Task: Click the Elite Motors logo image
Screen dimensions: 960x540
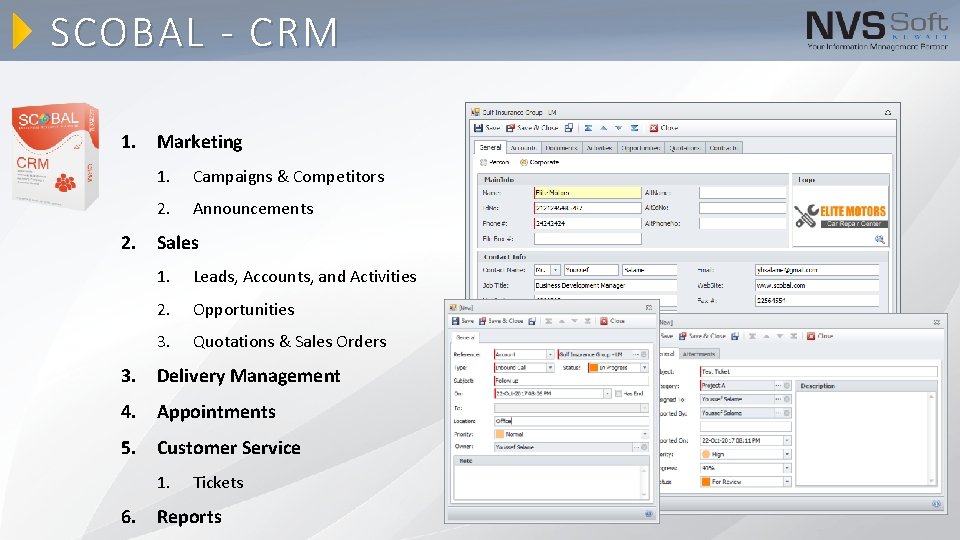Action: point(840,216)
